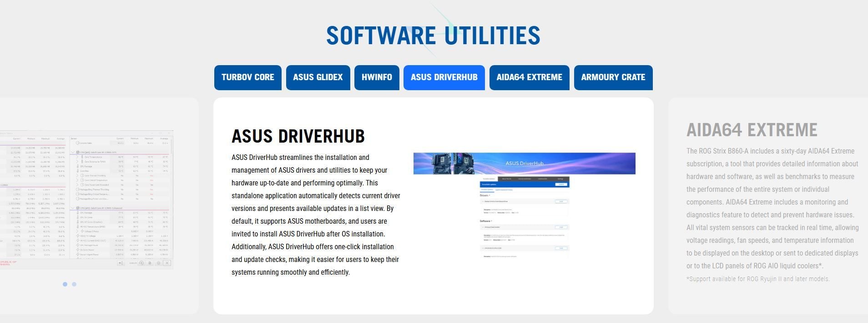The height and width of the screenshot is (323, 868).
Task: Click the first driver's Install button
Action: point(561,201)
